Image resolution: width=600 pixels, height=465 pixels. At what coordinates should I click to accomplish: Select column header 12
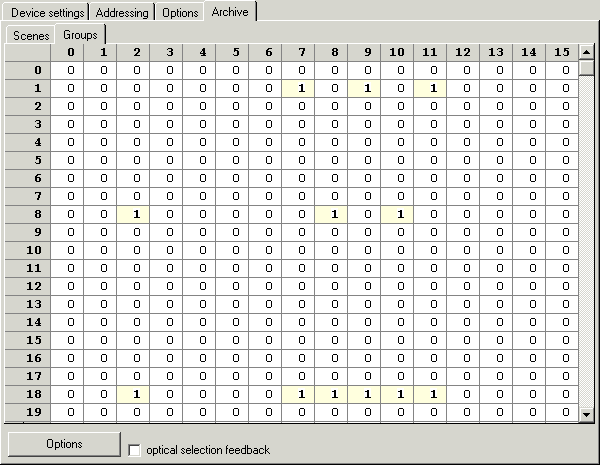463,52
